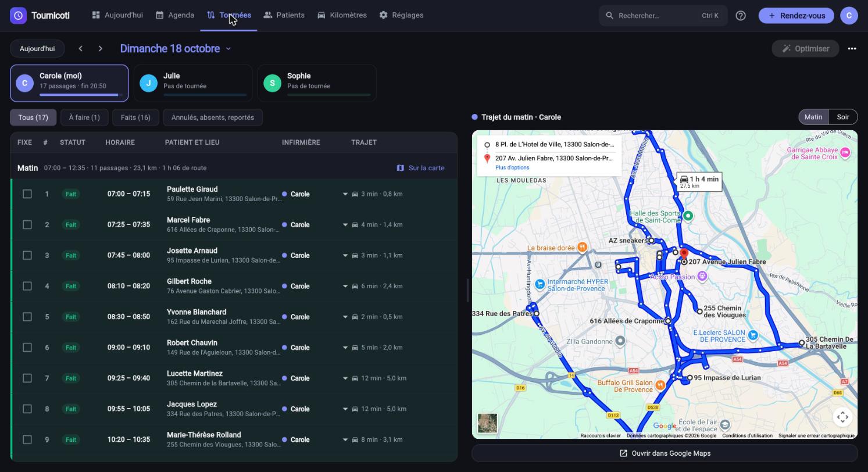Click the Acro Passion map marker

(x=702, y=277)
